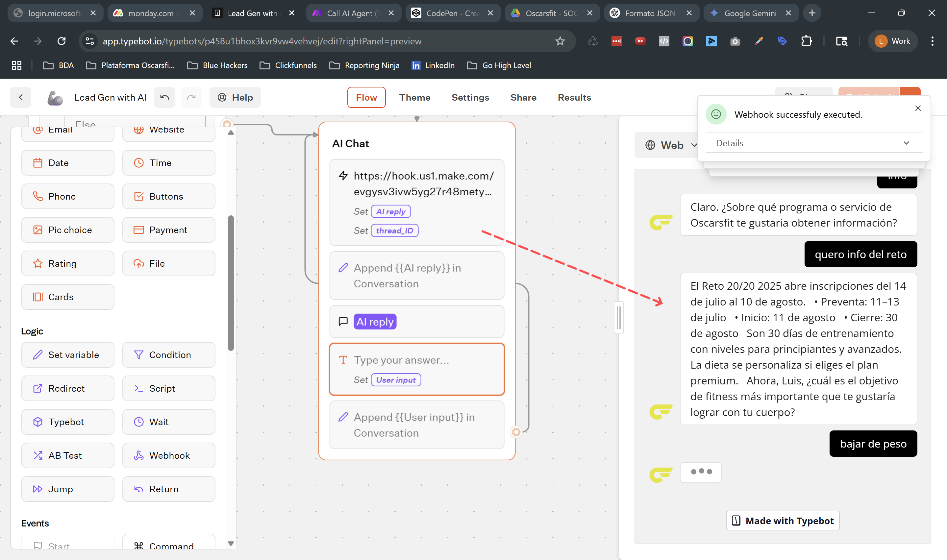Bookmark this page with star icon

pyautogui.click(x=560, y=41)
